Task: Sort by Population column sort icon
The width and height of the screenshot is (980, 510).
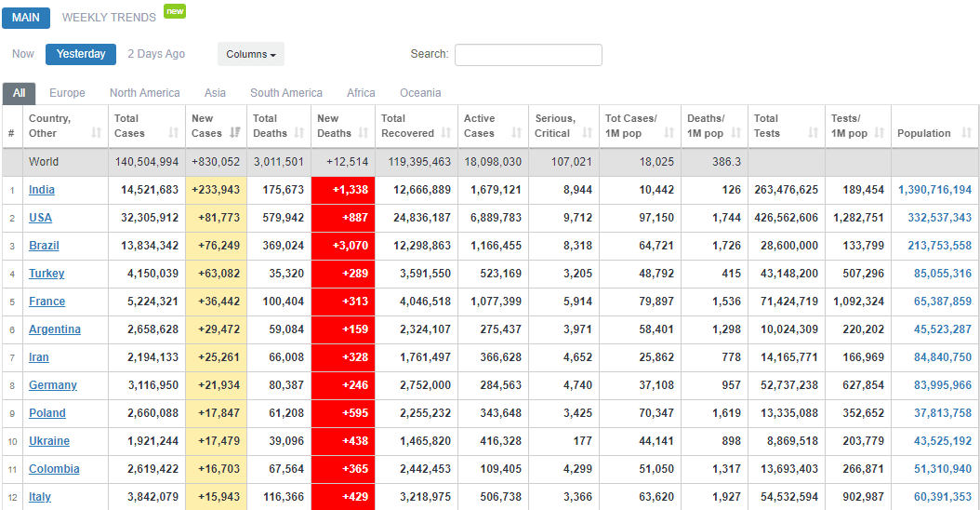Action: point(967,133)
